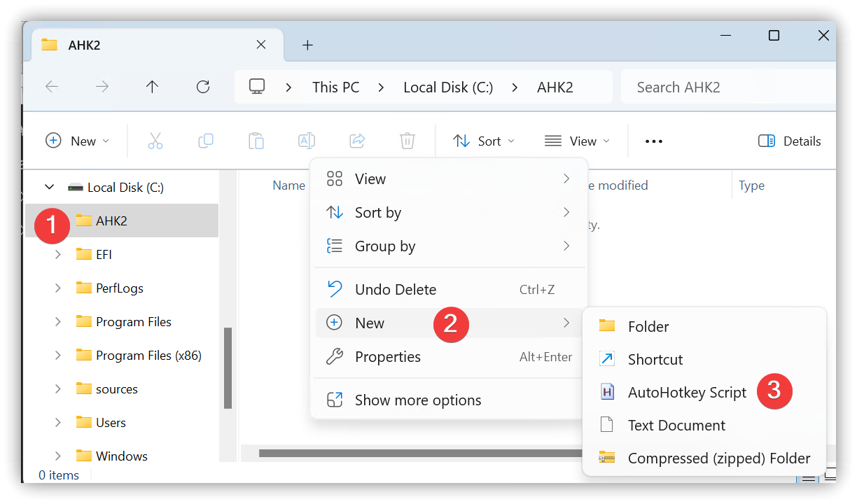Expand the Users folder node
Viewport: 857px width, 504px height.
click(57, 423)
